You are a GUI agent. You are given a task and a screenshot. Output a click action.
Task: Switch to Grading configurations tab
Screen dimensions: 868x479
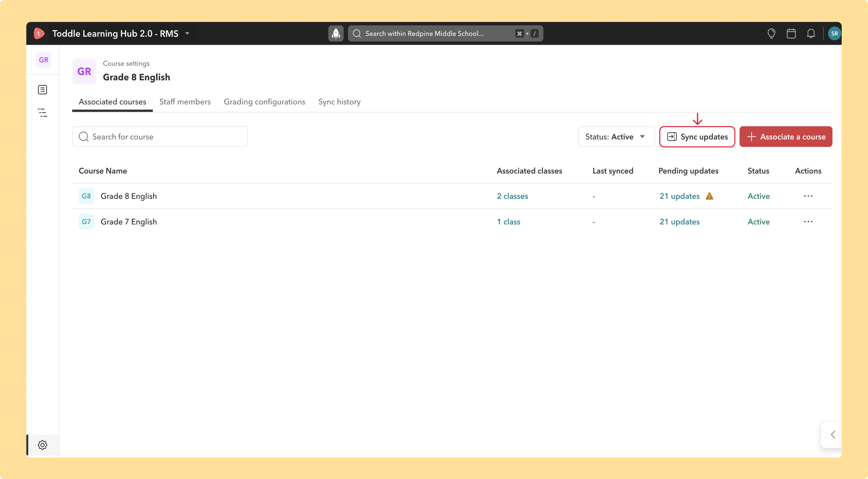point(265,102)
